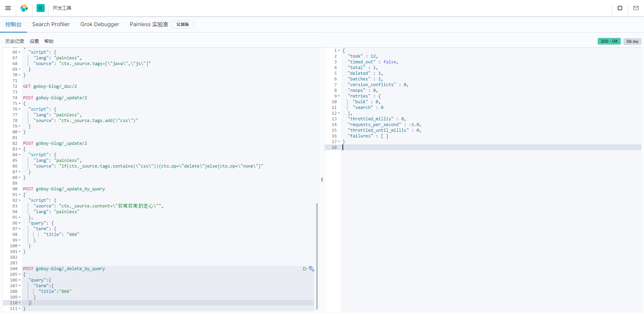
Task: Click the "deleted" : 1 response line
Action: [365, 73]
